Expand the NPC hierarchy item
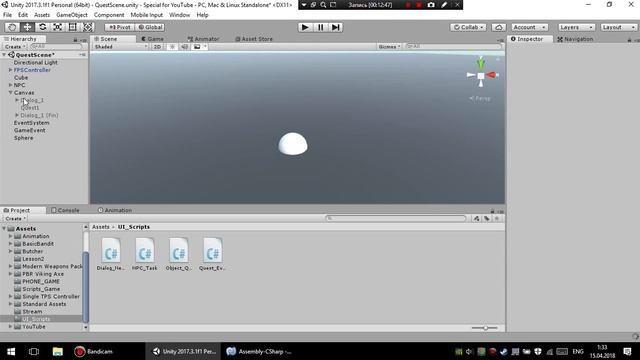The height and width of the screenshot is (360, 640). pyautogui.click(x=11, y=85)
